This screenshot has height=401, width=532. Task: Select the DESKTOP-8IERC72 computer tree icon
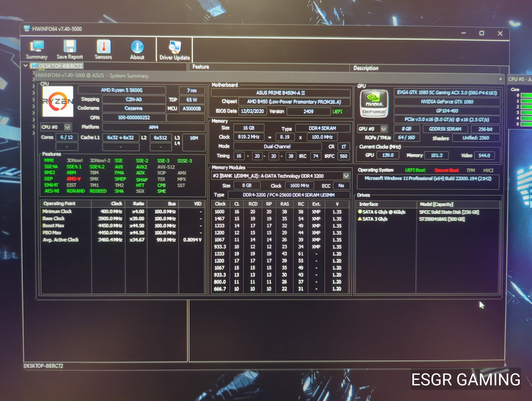pos(34,66)
